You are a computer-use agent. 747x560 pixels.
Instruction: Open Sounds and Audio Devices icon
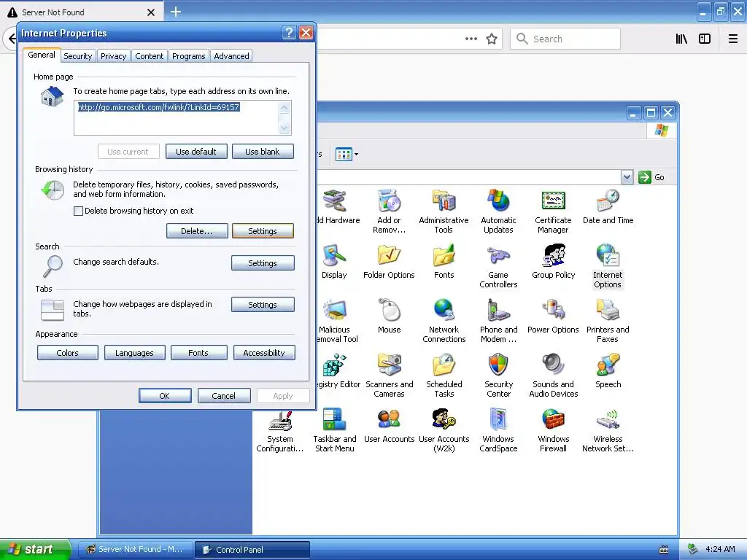click(553, 376)
